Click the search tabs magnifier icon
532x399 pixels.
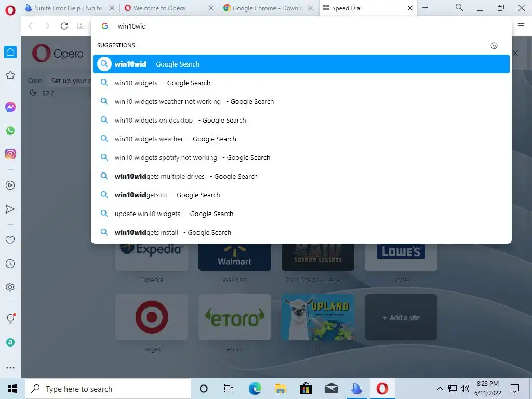[x=459, y=8]
